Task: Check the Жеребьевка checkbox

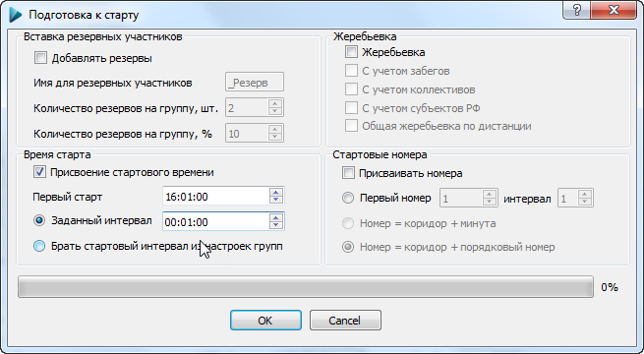Action: [351, 52]
